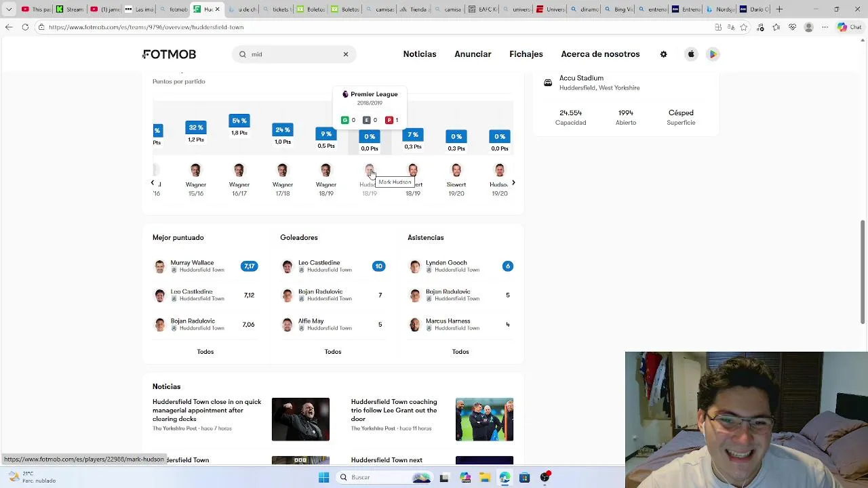Open Bojan Radulovic in Asistencias list
868x488 pixels.
tap(460, 295)
